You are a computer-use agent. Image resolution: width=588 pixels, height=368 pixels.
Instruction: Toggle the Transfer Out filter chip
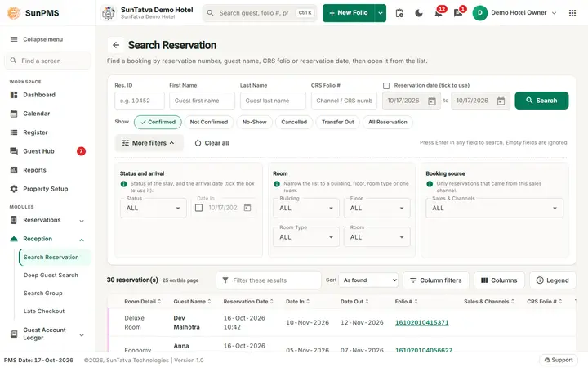pyautogui.click(x=337, y=122)
